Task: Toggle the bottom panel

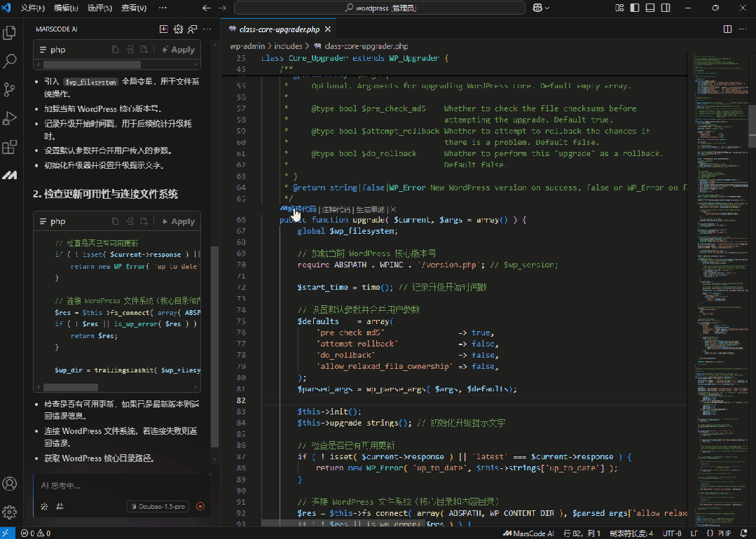Action: click(650, 8)
